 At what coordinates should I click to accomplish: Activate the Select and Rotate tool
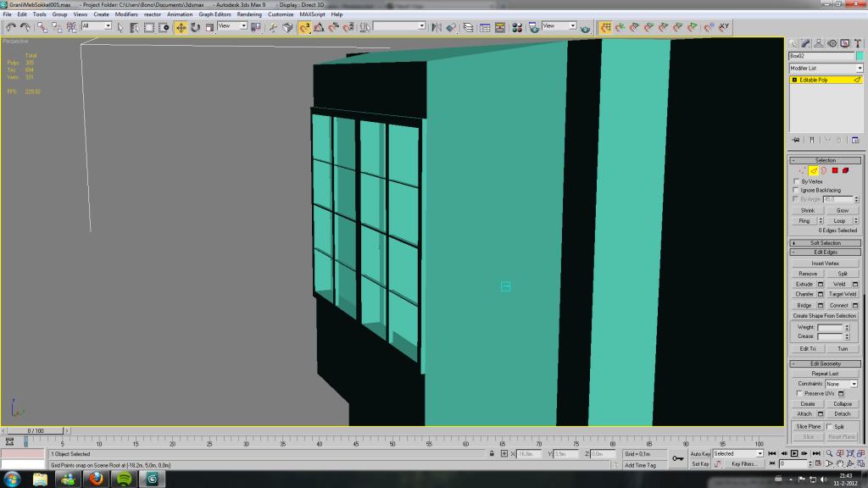pyautogui.click(x=196, y=27)
